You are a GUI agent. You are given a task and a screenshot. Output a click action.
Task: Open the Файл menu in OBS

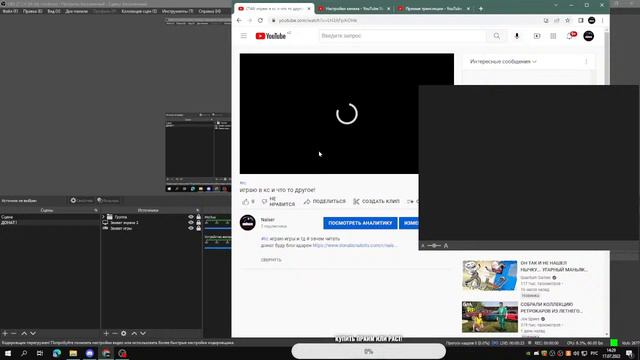pyautogui.click(x=10, y=11)
